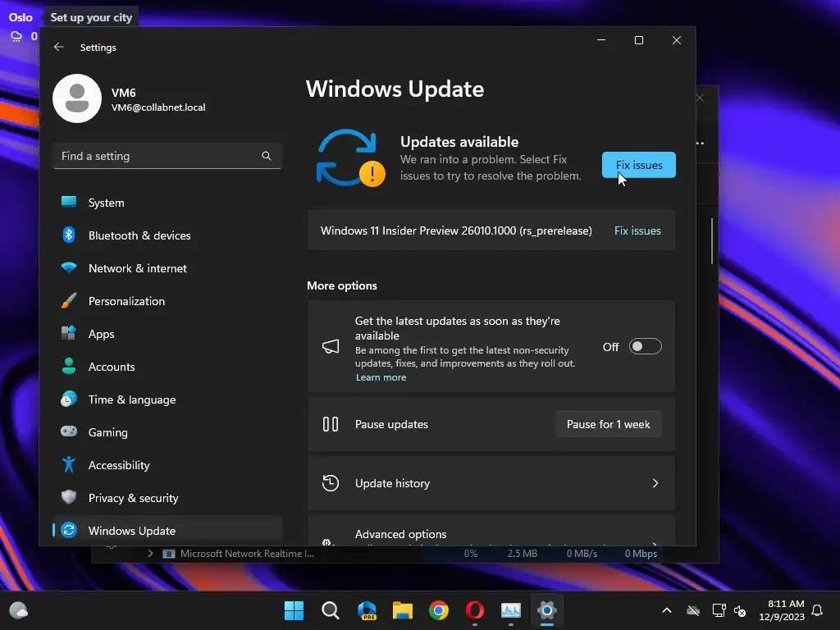
Task: Open the Learn more link
Action: point(381,377)
